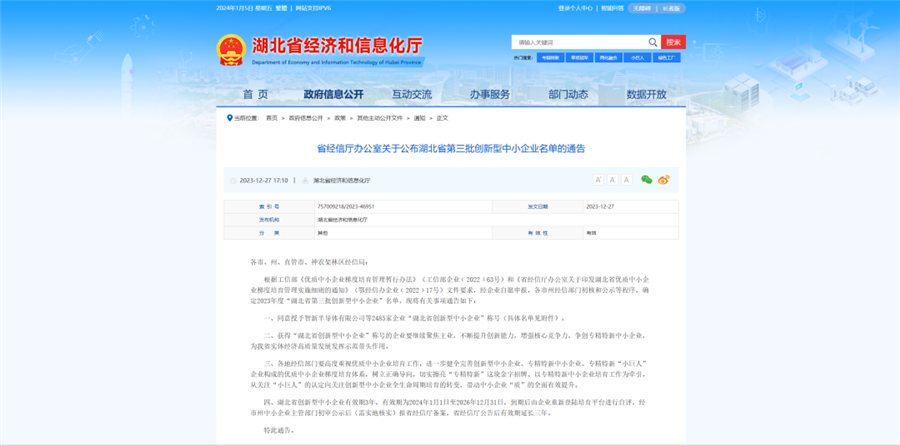Click the closing line 特此通告

tap(278, 430)
